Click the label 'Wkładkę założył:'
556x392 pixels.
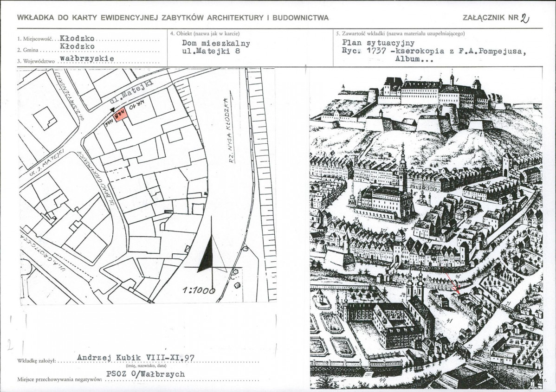(x=36, y=361)
